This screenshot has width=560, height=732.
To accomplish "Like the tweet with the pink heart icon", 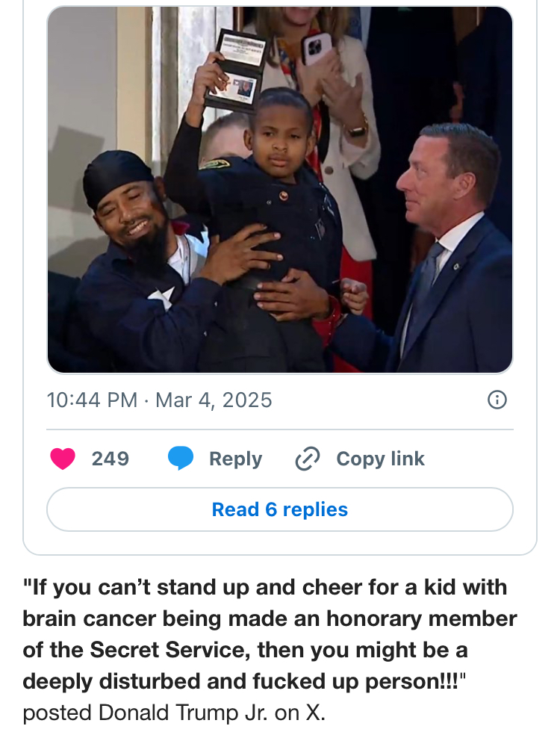I will [x=63, y=459].
